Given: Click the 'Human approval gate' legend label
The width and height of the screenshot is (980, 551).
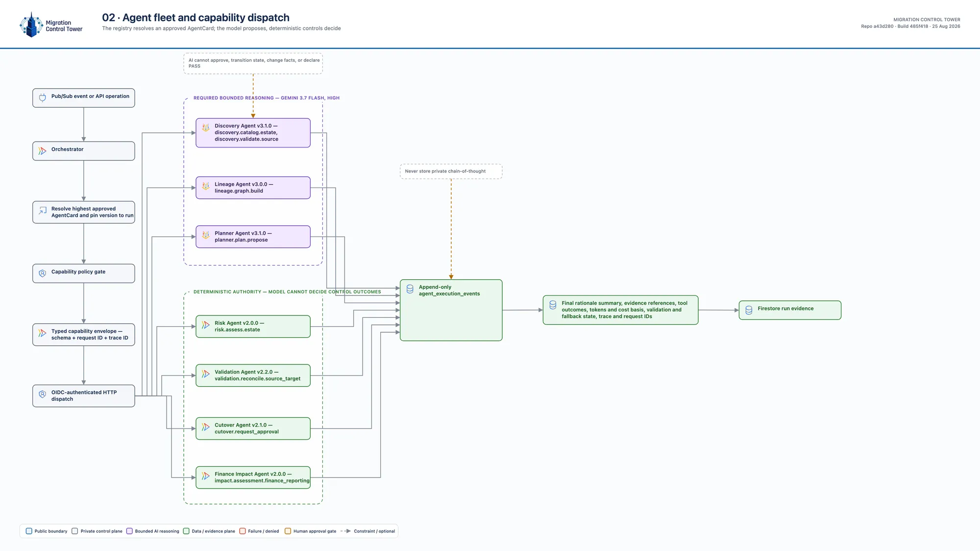Looking at the screenshot, I should tap(315, 531).
